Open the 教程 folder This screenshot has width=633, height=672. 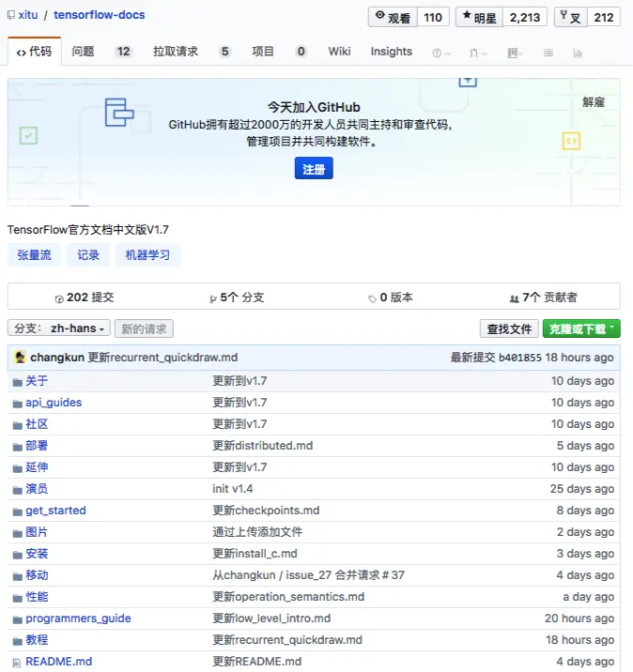tap(37, 640)
